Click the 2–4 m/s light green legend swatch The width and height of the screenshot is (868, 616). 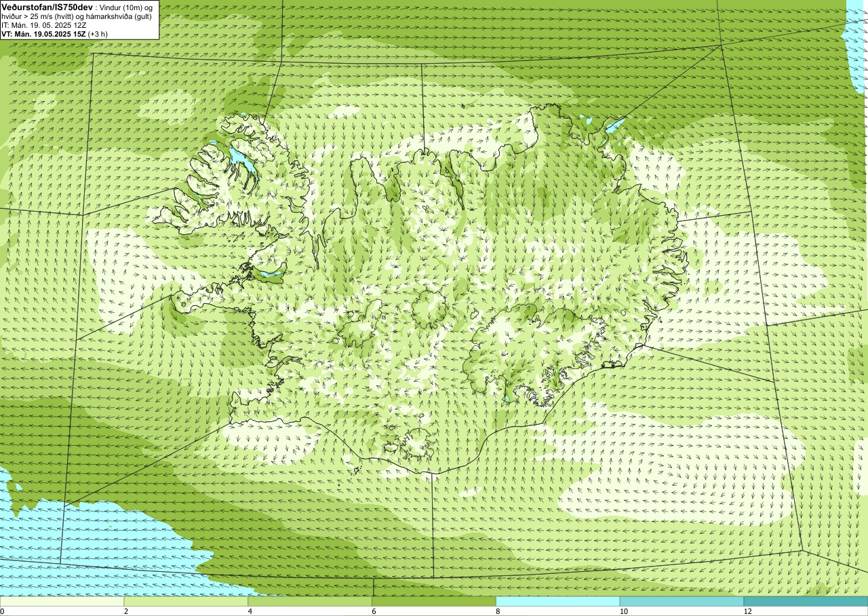point(186,601)
